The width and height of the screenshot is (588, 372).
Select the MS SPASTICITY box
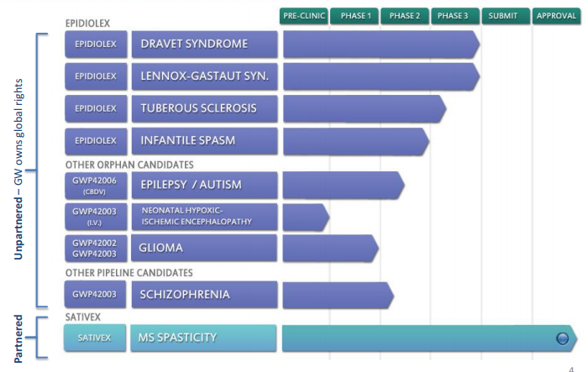(203, 338)
